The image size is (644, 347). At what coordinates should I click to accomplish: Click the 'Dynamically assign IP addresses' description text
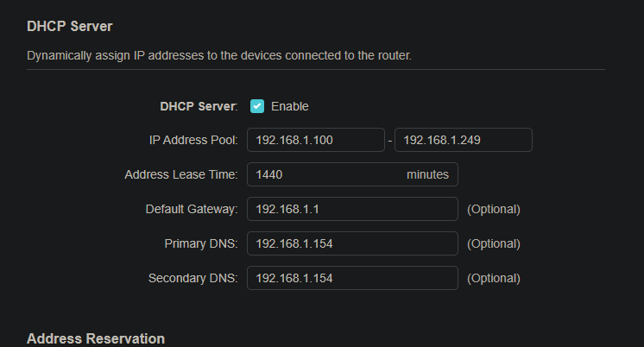pyautogui.click(x=219, y=55)
